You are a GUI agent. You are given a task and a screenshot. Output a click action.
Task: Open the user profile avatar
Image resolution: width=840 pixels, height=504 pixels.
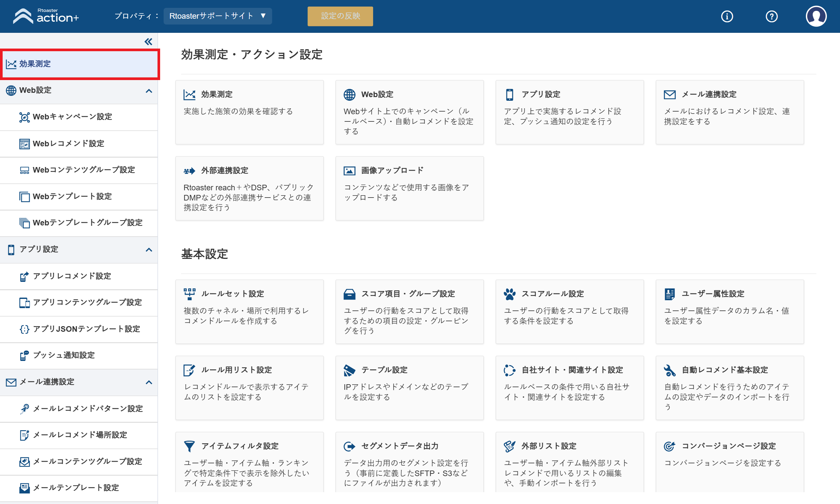pos(816,16)
